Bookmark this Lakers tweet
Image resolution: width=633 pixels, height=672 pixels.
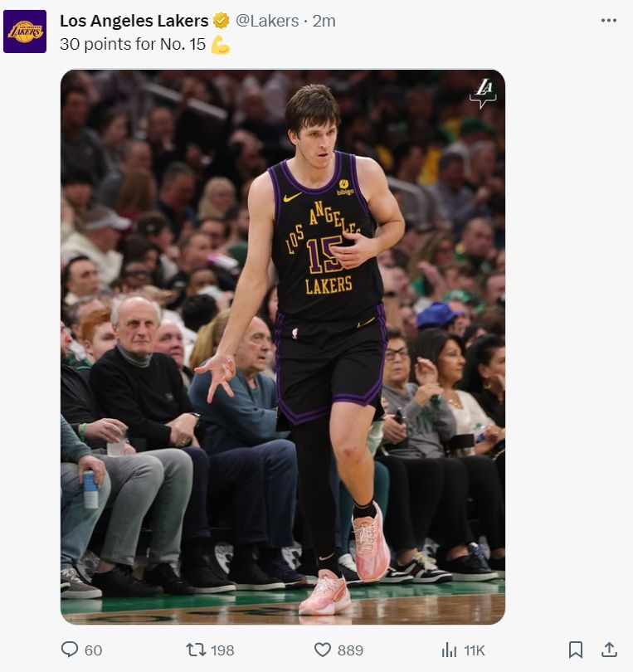point(576,650)
